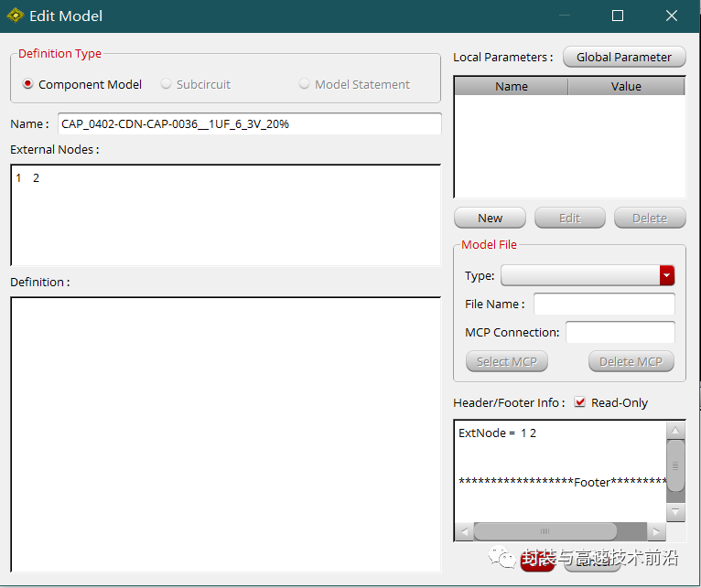701x588 pixels.
Task: Click the horizontal scrollbar thumb in footer box
Action: pyautogui.click(x=545, y=531)
